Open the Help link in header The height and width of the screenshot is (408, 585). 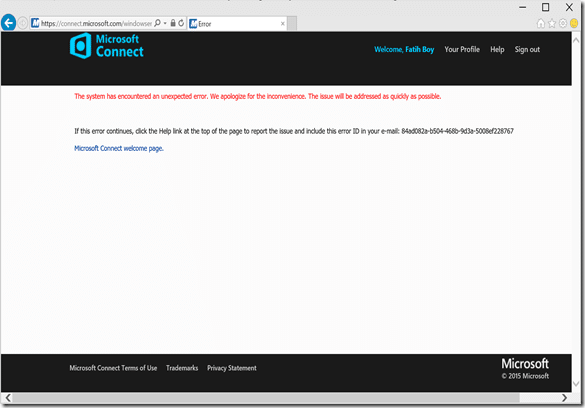pyautogui.click(x=497, y=50)
